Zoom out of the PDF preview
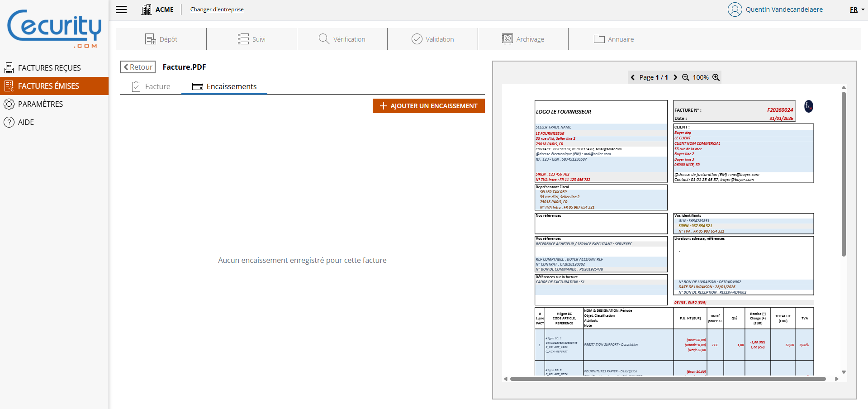This screenshot has height=409, width=868. [x=686, y=77]
